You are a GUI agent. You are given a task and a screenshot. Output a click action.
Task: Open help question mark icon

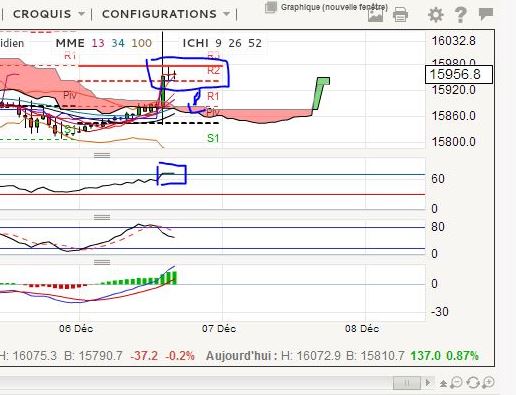[x=460, y=15]
